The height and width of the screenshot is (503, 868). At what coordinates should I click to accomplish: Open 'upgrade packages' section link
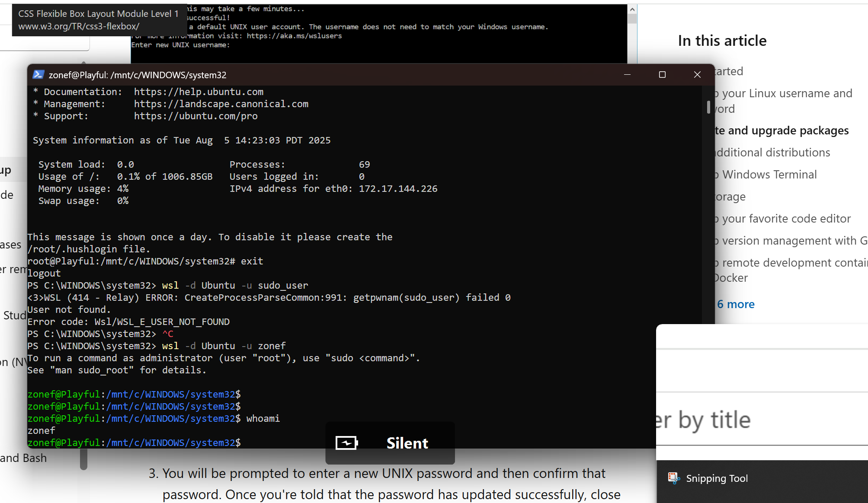(x=782, y=131)
